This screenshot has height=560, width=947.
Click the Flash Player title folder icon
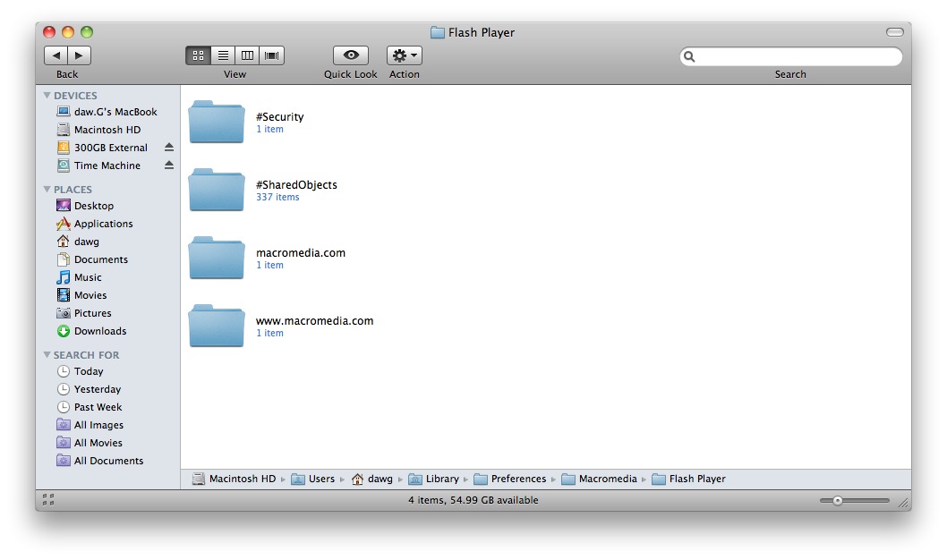438,32
